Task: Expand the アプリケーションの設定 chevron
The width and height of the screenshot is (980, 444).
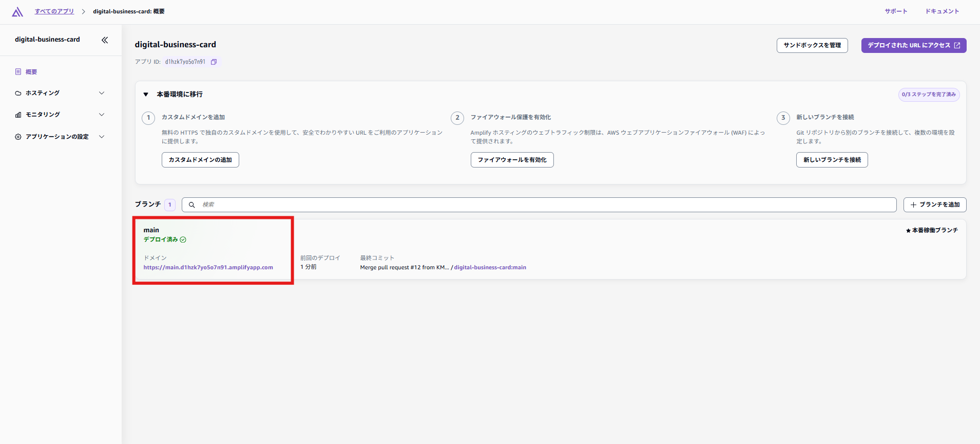Action: [102, 137]
